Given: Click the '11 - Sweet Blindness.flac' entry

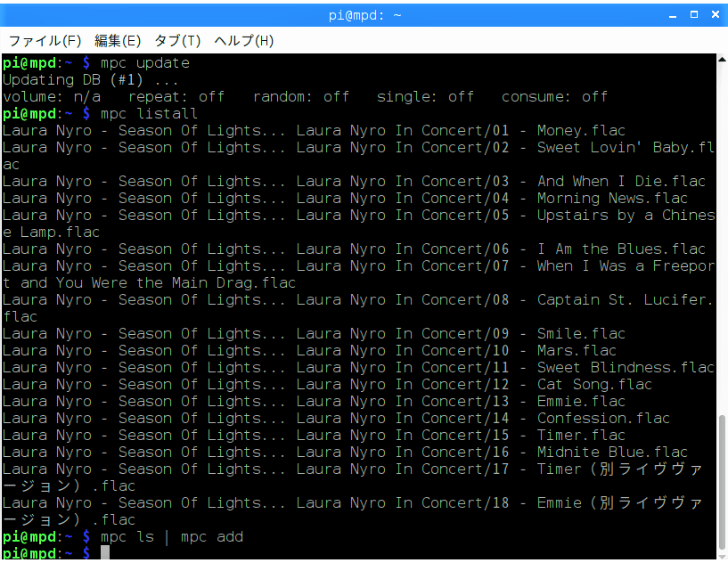Looking at the screenshot, I should (603, 368).
